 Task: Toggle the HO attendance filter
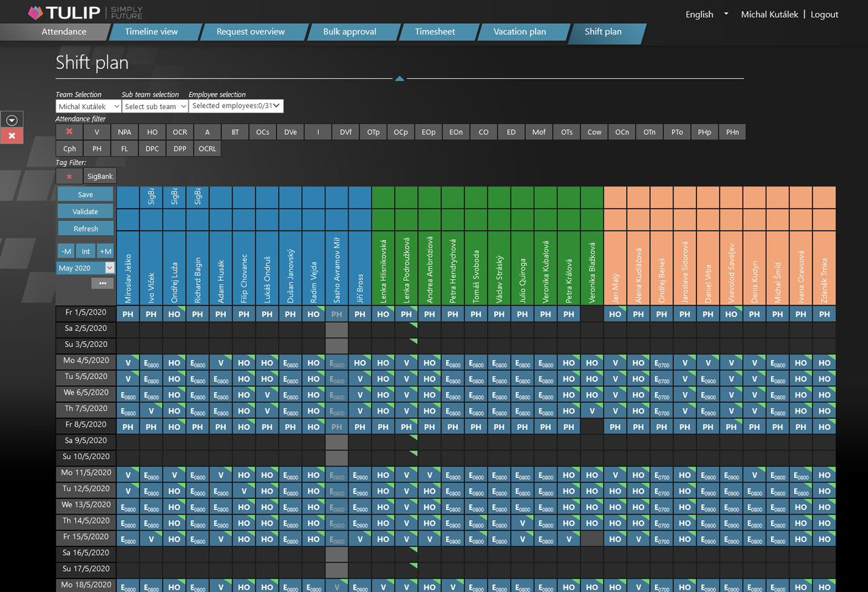[x=152, y=132]
